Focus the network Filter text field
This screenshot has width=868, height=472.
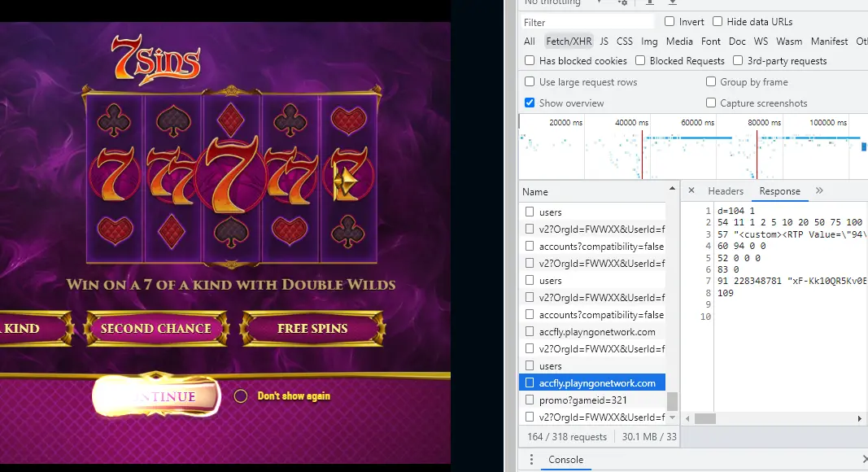click(588, 22)
